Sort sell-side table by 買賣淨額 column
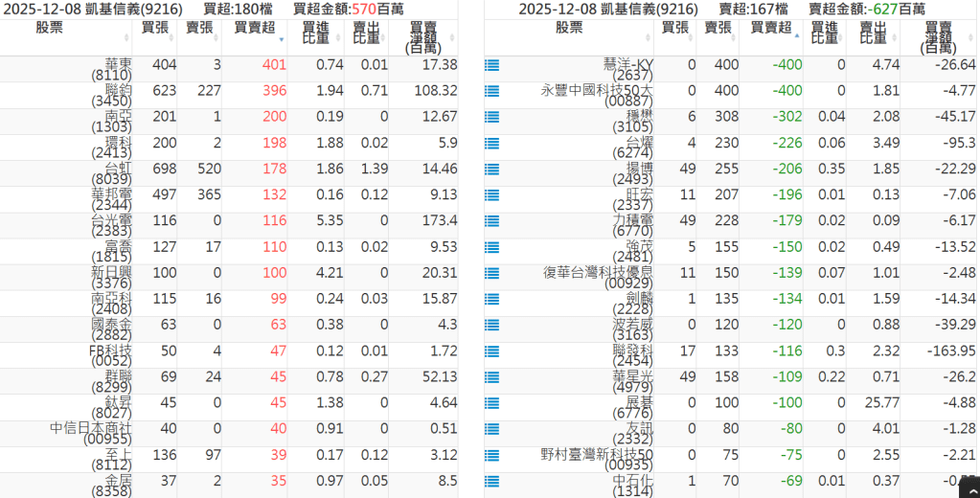The height and width of the screenshot is (498, 980). pos(939,36)
